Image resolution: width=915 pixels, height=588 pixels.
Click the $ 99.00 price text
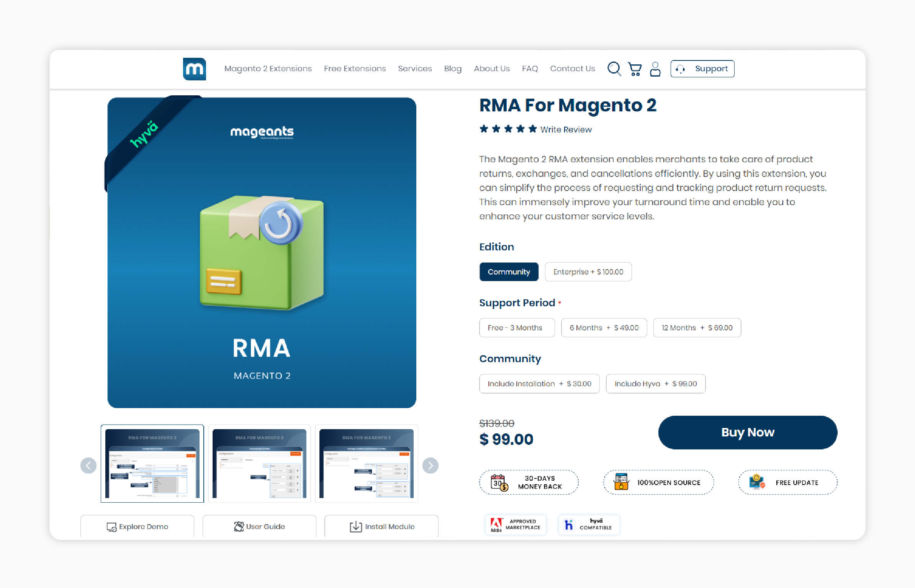(506, 439)
